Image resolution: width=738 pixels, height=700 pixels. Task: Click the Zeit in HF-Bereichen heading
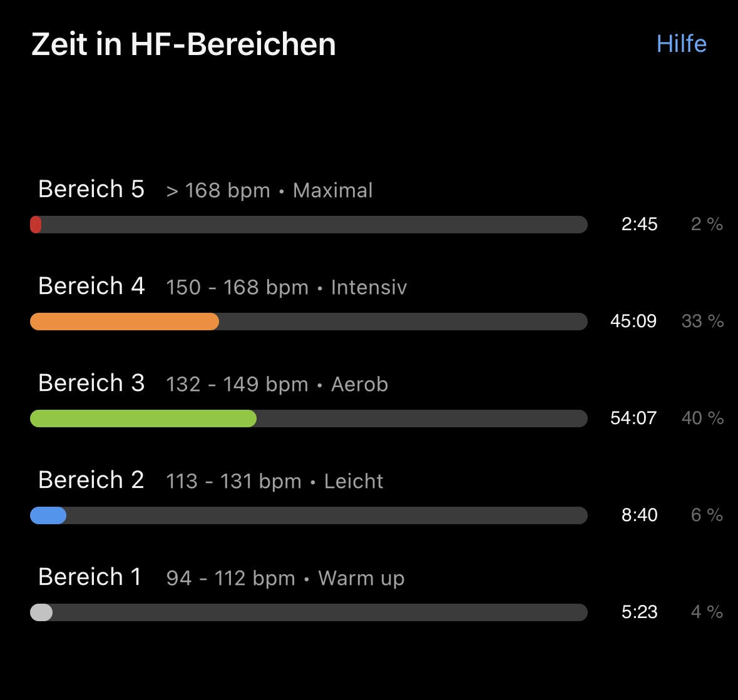(x=183, y=44)
